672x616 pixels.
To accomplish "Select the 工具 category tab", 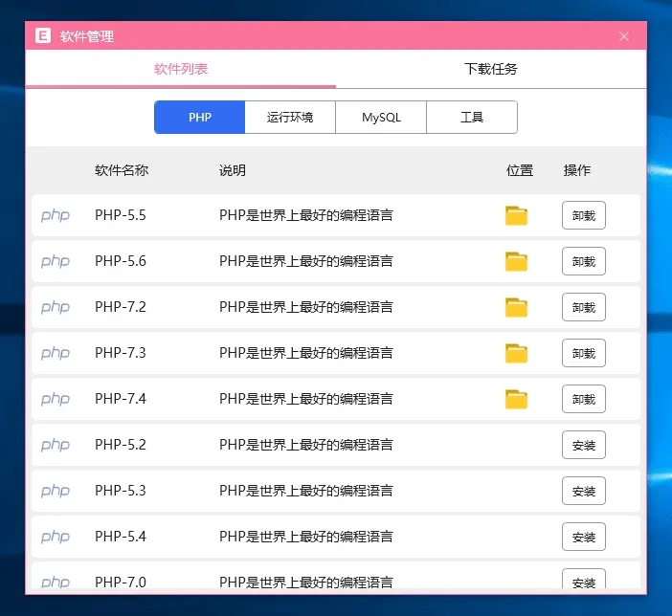I will [x=472, y=118].
